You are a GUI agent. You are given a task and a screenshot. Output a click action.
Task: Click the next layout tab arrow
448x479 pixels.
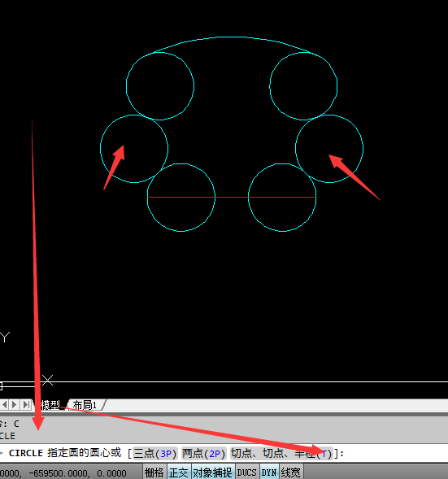(x=14, y=405)
